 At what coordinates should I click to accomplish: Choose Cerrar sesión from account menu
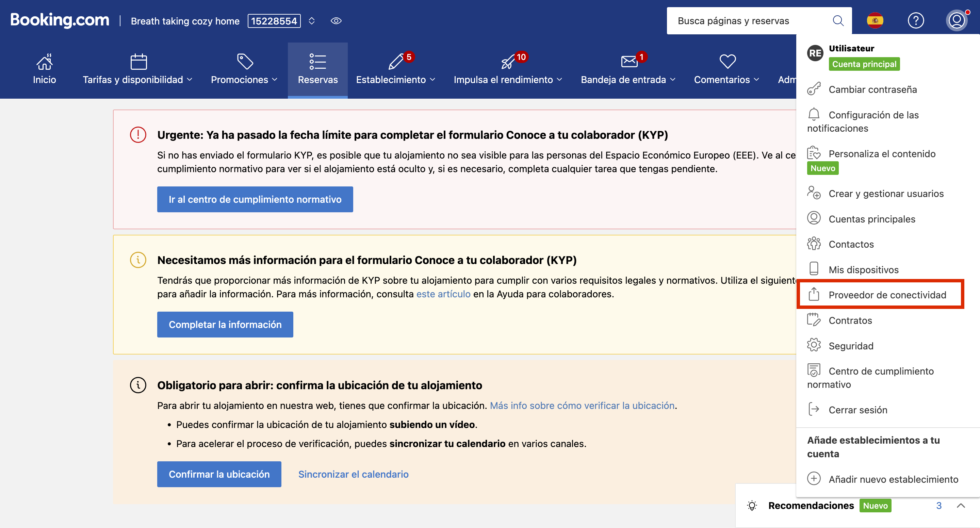(857, 410)
